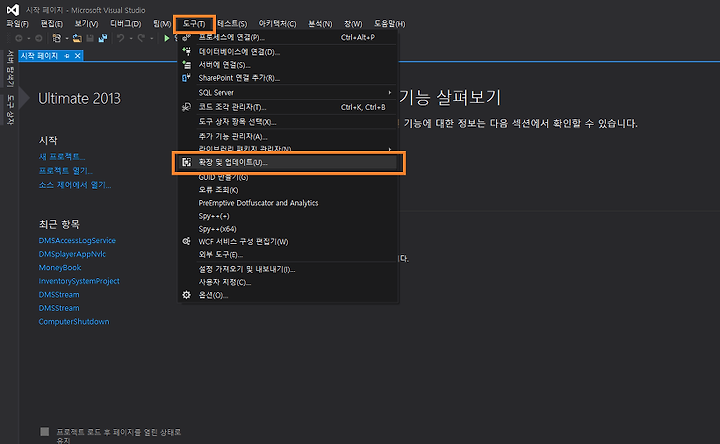Click the 코드 조각 관리자 menu icon
The height and width of the screenshot is (444, 720).
coord(186,107)
